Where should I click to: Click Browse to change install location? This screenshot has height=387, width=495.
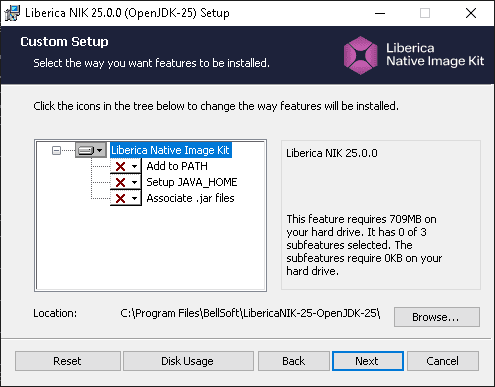point(437,317)
